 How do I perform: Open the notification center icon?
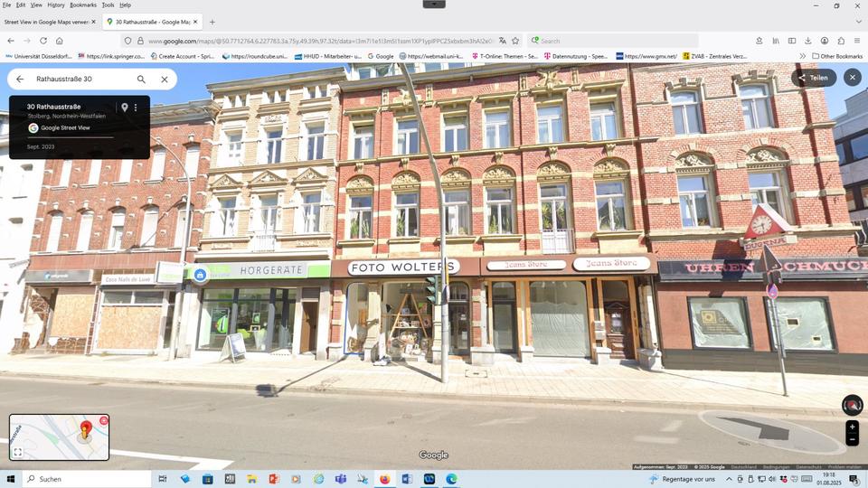coord(854,479)
